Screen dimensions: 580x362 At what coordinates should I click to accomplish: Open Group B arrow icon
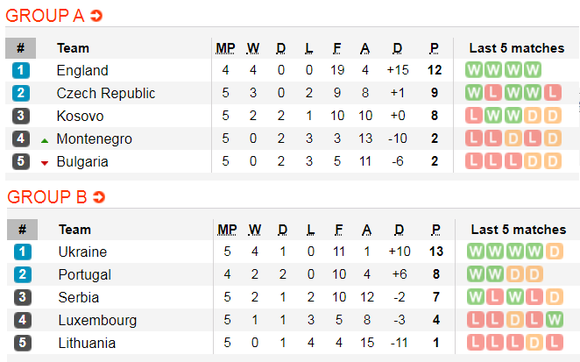click(x=99, y=197)
